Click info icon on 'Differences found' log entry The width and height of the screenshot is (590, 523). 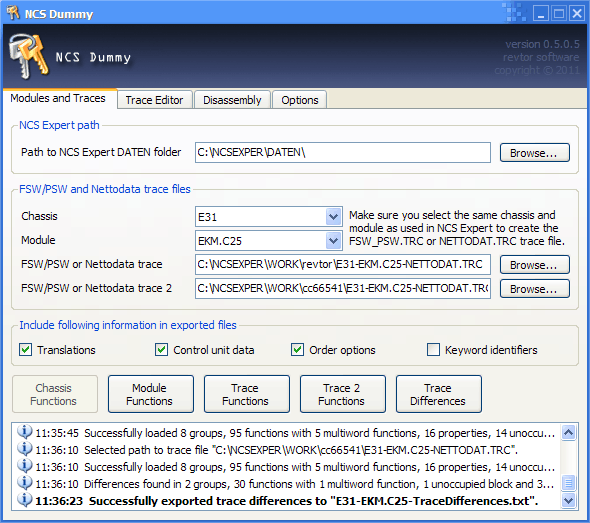(24, 483)
